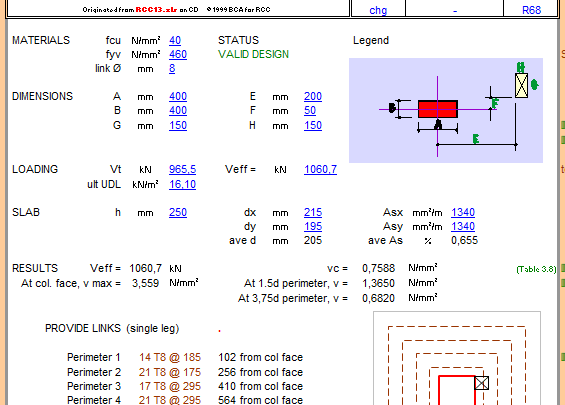Select the results Veff value 1060,7
Screen dimensions: 565x405
(146, 268)
